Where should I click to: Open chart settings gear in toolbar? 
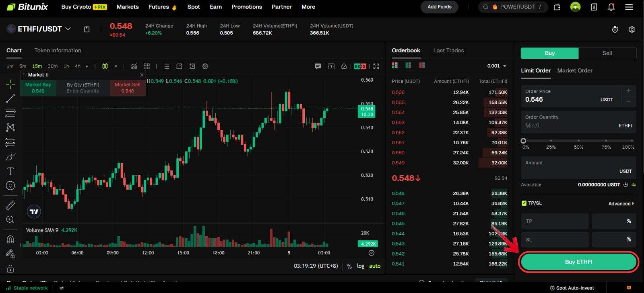click(205, 66)
